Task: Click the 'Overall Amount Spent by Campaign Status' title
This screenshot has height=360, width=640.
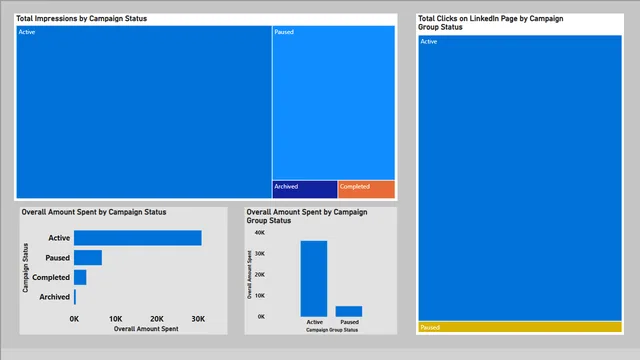Action: point(94,212)
